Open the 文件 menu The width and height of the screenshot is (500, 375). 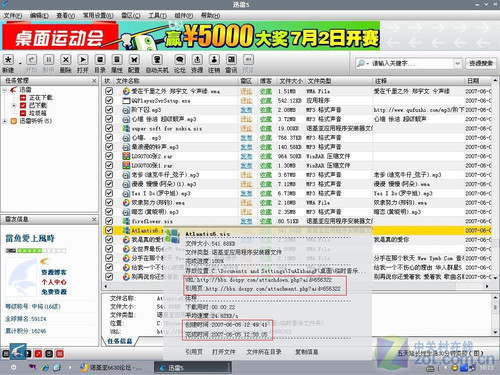[12, 15]
